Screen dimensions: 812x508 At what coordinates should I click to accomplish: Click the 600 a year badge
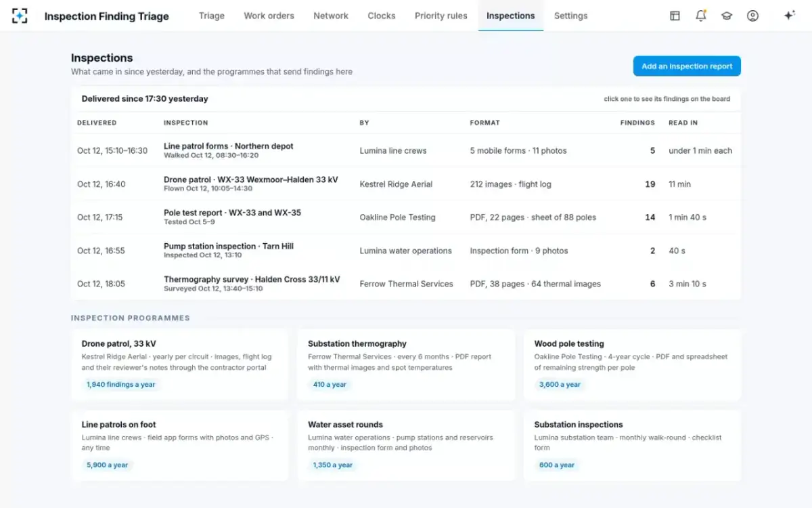point(557,465)
